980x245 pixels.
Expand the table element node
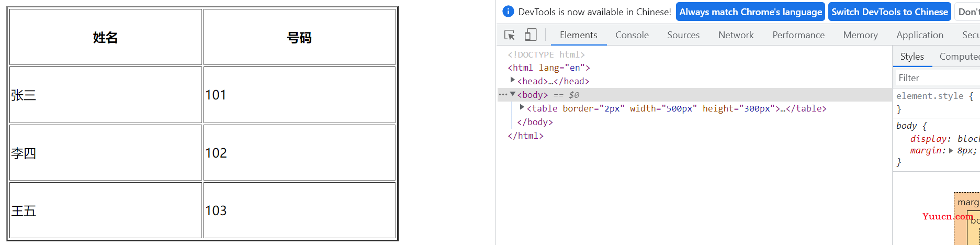click(522, 107)
